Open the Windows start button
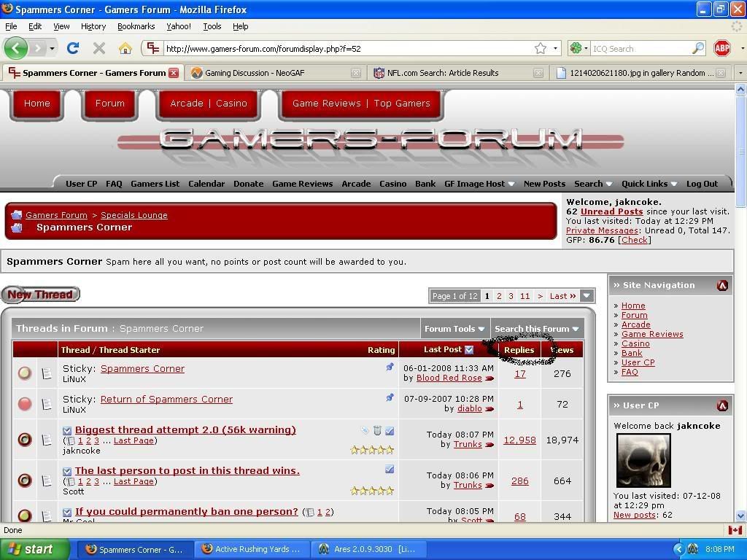The height and width of the screenshot is (560, 747). click(x=34, y=549)
